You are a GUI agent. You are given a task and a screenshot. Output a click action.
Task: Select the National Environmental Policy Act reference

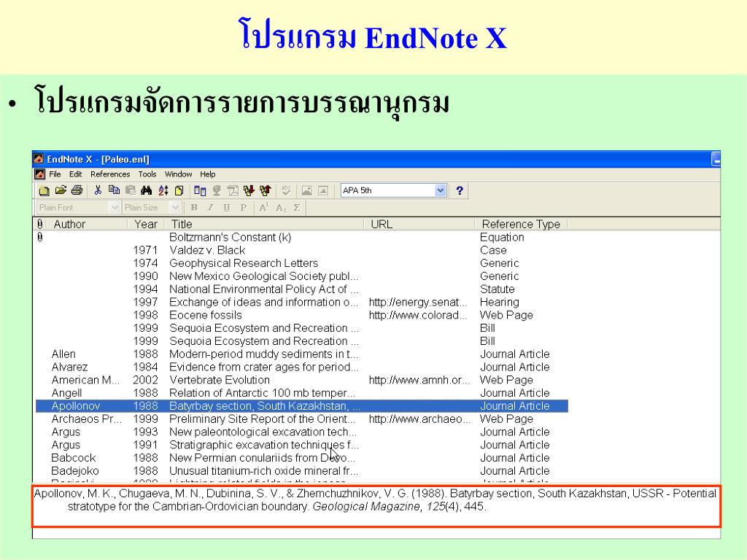302,289
